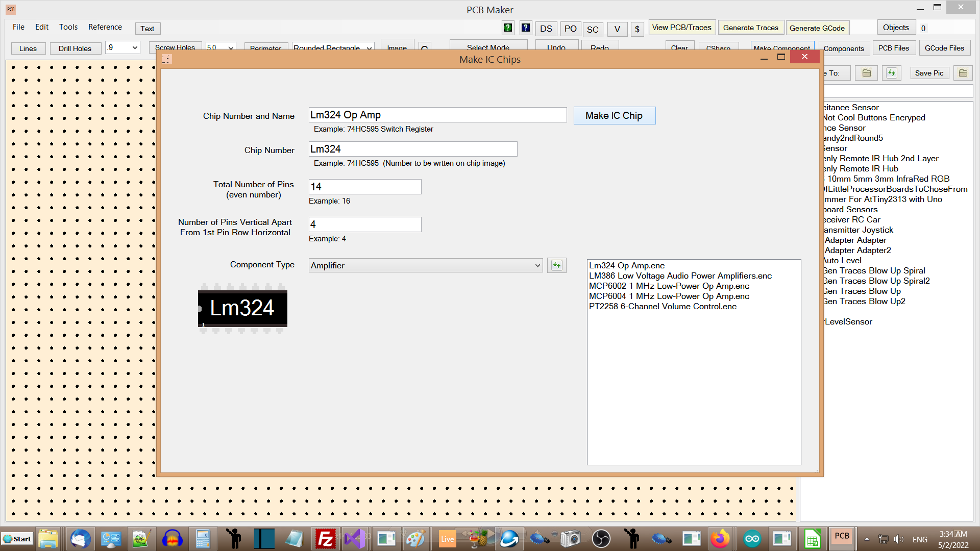Open Thunderbird from the taskbar
The width and height of the screenshot is (980, 551).
pos(80,539)
